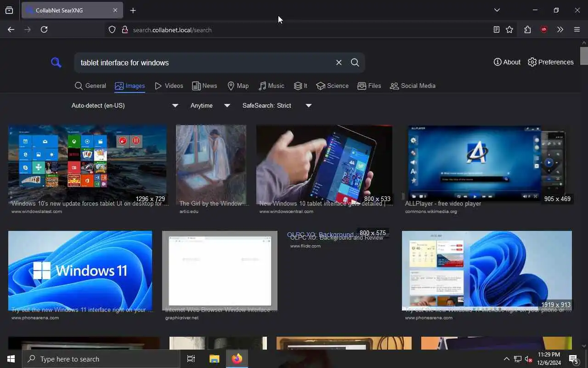The width and height of the screenshot is (588, 368).
Task: Open the Windows 11 logo image result
Action: [80, 270]
